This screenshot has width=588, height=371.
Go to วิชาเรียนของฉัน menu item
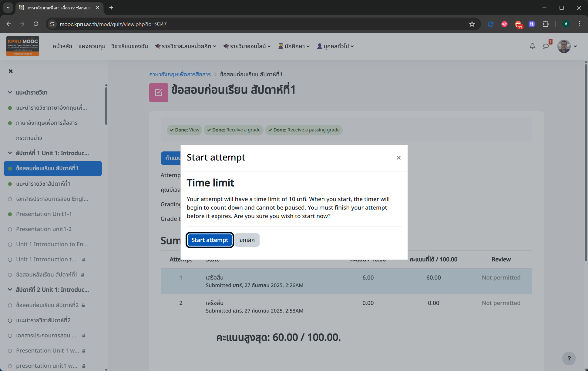(129, 46)
